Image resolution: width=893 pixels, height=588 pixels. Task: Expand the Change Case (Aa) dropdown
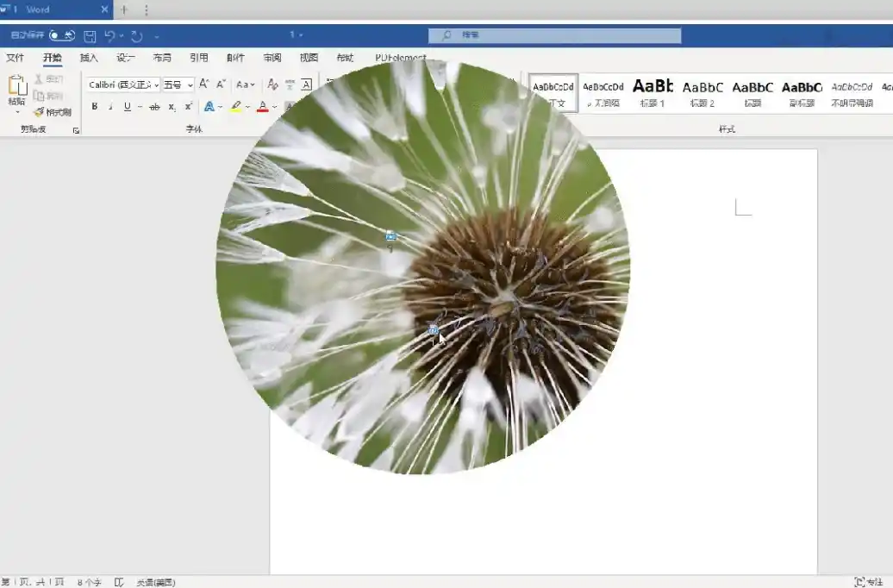click(246, 84)
